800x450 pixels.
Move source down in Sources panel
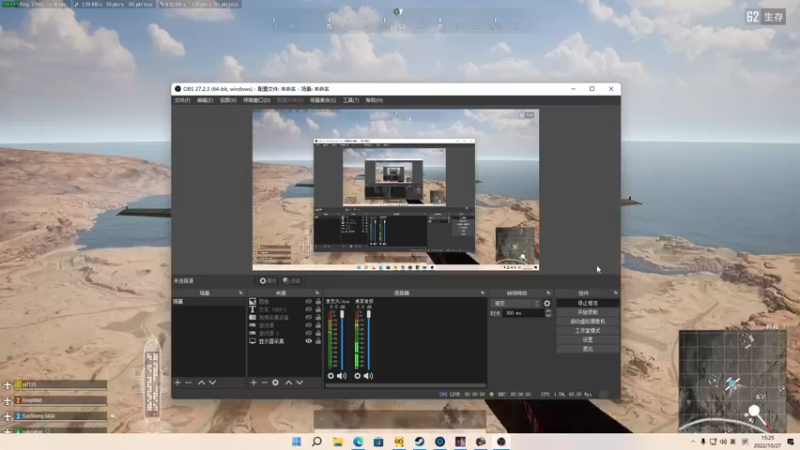(x=299, y=382)
